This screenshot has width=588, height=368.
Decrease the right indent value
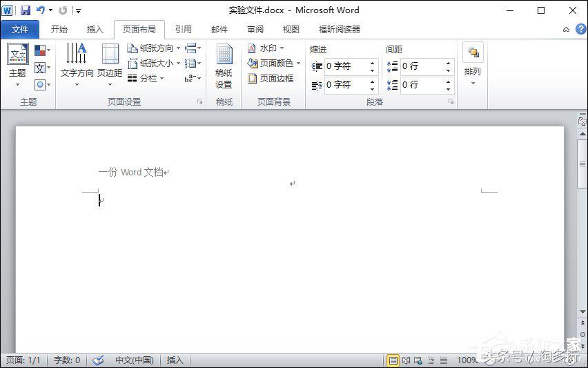coord(373,89)
